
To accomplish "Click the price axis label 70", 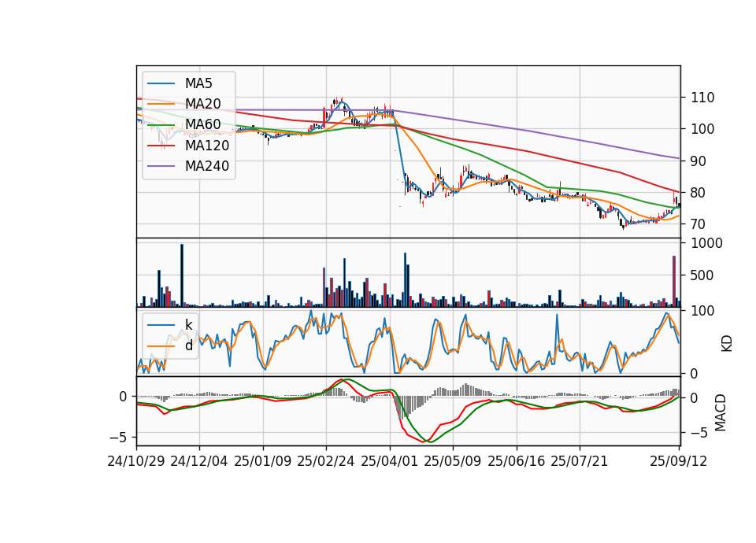I will tap(699, 224).
